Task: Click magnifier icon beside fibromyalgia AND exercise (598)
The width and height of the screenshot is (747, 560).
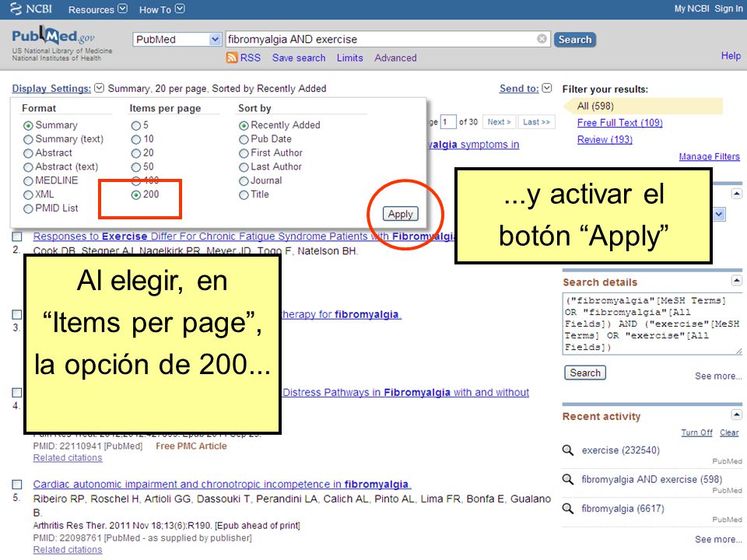Action: pos(567,479)
